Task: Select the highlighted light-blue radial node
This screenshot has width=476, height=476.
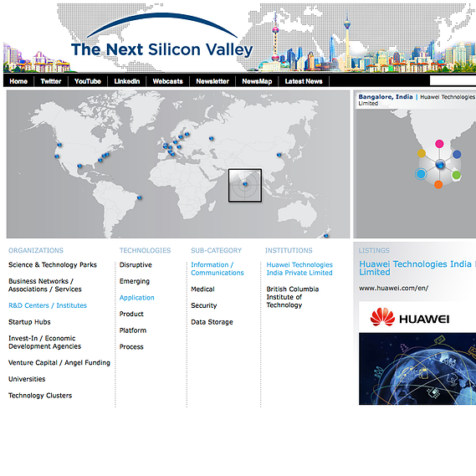Action: [x=421, y=174]
